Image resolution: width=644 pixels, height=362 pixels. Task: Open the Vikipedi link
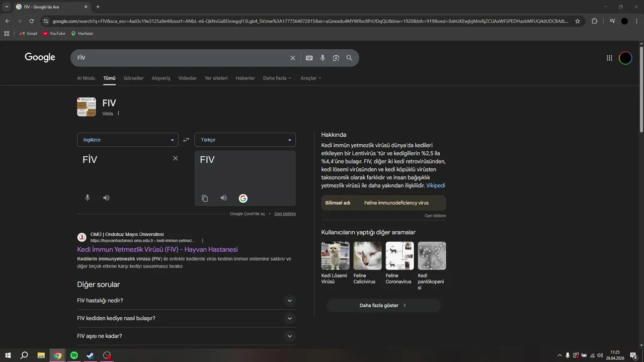coord(436,186)
